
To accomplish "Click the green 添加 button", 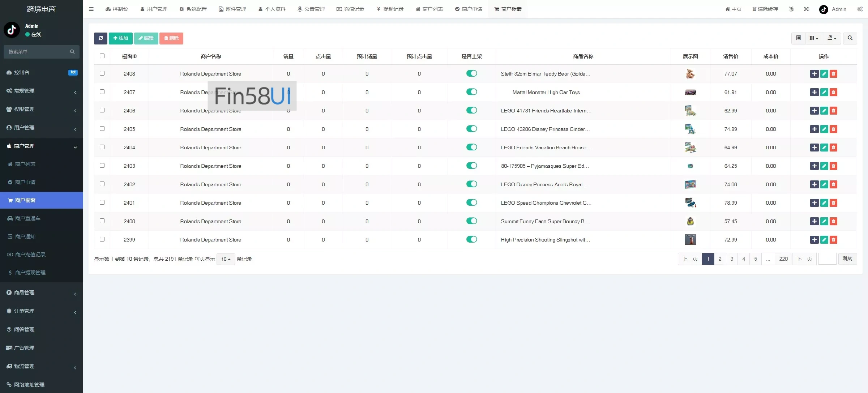I will click(120, 38).
